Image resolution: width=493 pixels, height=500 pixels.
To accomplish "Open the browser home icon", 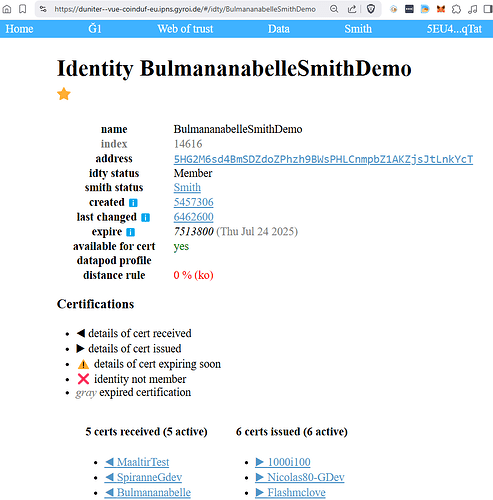I will [7, 9].
